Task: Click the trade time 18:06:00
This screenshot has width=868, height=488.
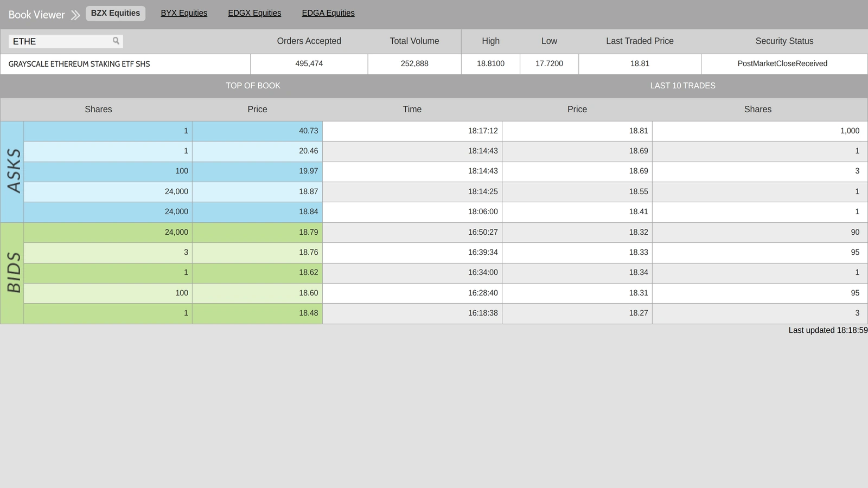Action: [x=483, y=212]
